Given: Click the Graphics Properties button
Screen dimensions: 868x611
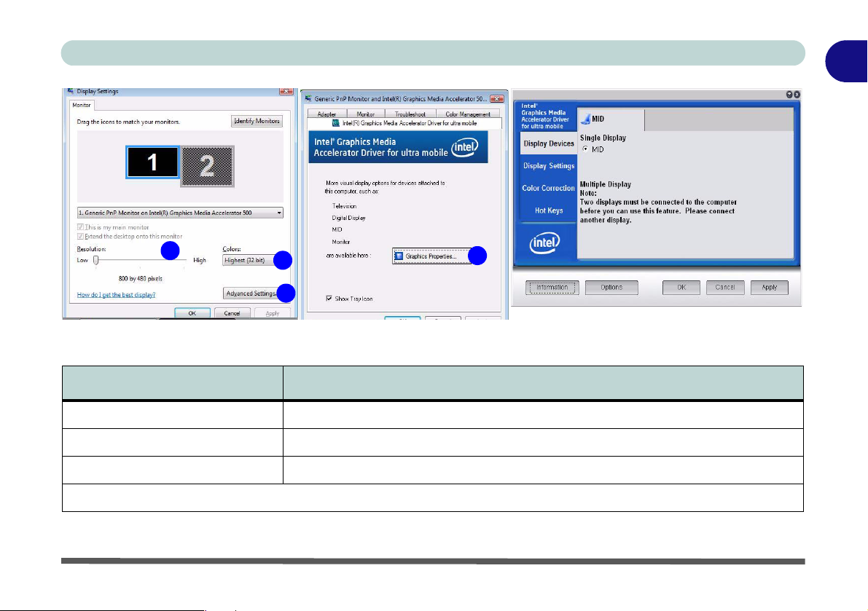Looking at the screenshot, I should tap(431, 256).
